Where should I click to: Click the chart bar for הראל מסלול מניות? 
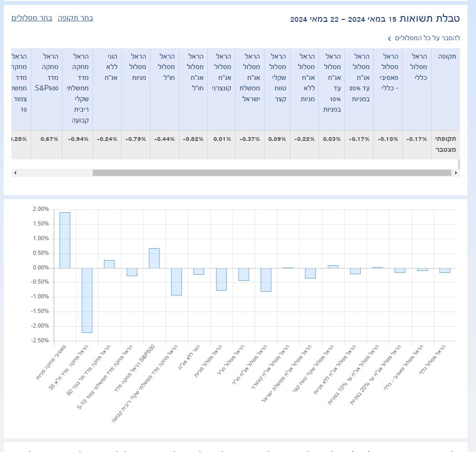[221, 279]
